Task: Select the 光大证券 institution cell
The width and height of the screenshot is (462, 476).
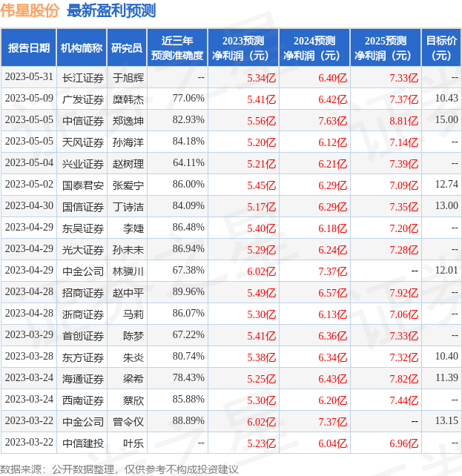Action: click(83, 251)
